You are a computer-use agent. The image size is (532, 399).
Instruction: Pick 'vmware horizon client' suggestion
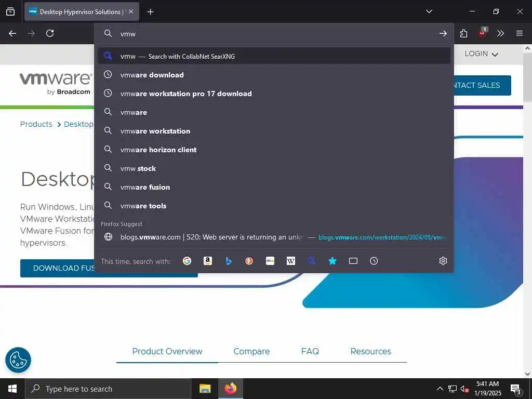tap(274, 150)
